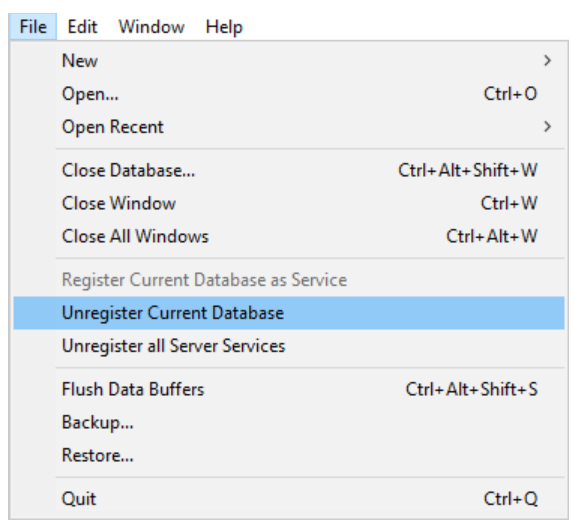The image size is (580, 530).
Task: Choose Close All Windows
Action: coord(289,236)
